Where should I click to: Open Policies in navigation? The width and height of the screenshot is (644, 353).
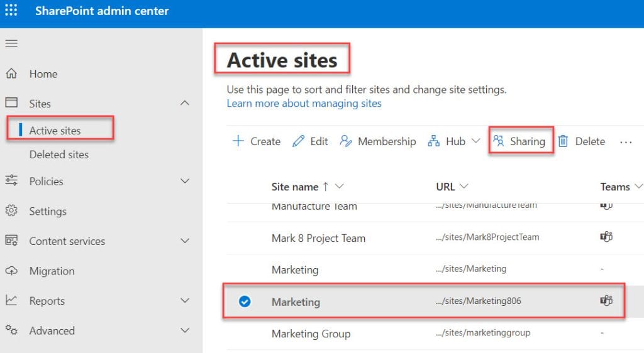[46, 182]
